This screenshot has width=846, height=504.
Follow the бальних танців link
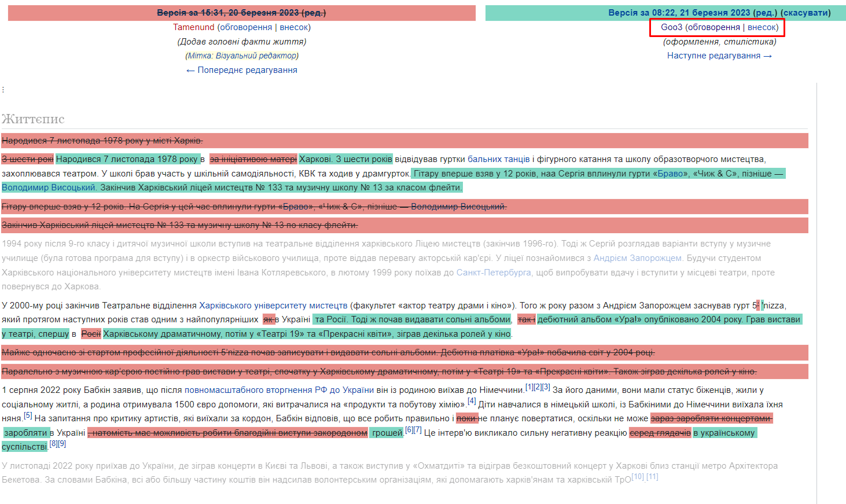click(498, 159)
